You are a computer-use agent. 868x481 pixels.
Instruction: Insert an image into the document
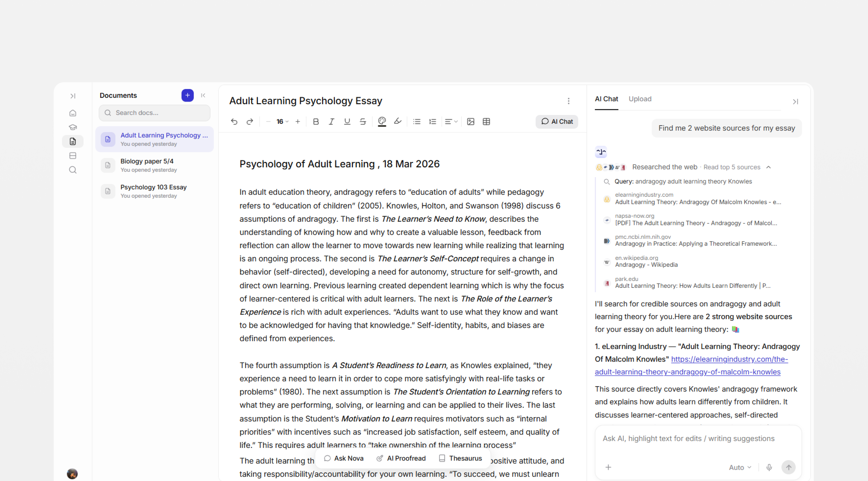[471, 122]
